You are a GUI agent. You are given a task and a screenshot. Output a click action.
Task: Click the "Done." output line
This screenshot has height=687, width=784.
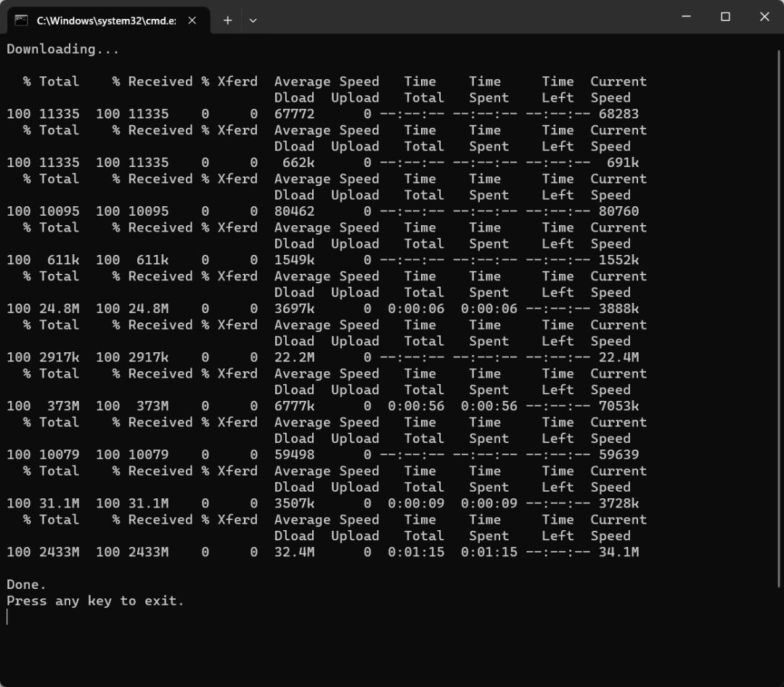tap(27, 585)
